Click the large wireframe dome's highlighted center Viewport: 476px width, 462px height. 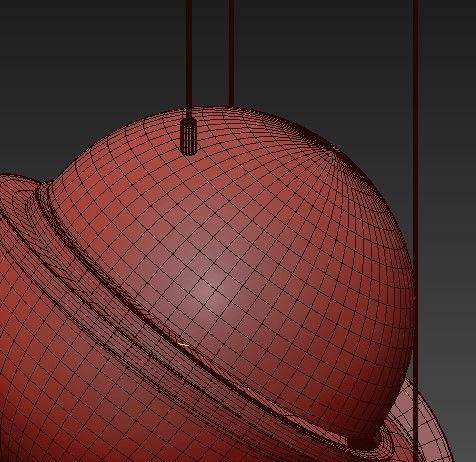tap(213, 287)
